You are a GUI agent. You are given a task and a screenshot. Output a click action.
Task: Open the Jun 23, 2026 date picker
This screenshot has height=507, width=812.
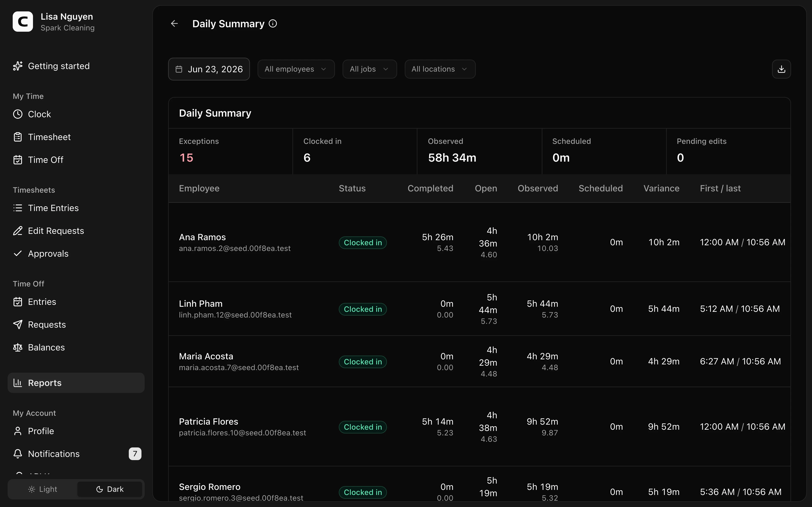coord(209,69)
